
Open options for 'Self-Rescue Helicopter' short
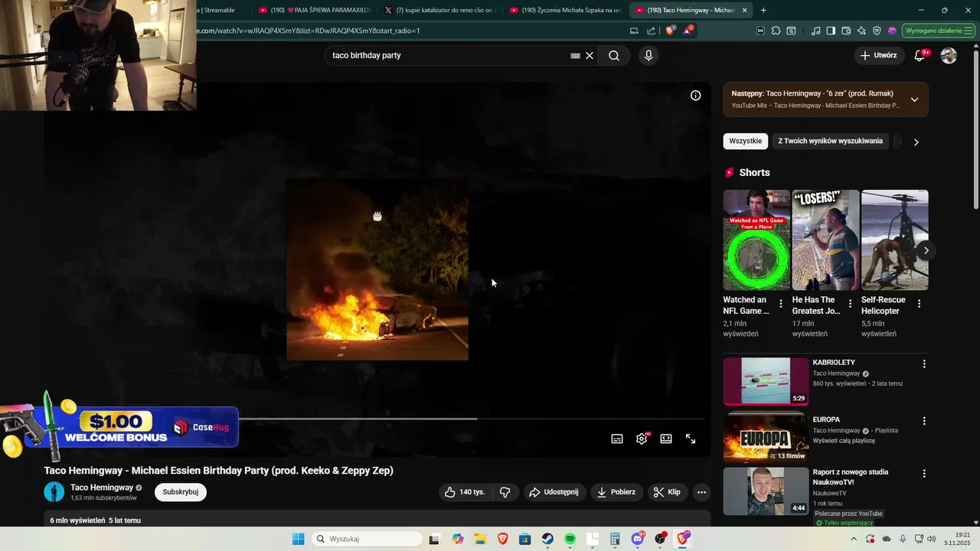[919, 304]
